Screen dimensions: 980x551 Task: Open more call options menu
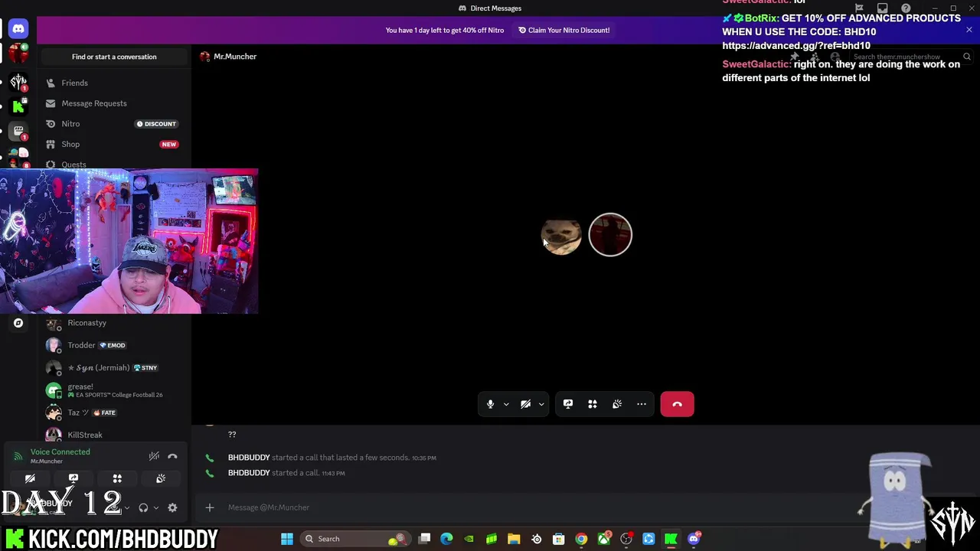pos(642,404)
